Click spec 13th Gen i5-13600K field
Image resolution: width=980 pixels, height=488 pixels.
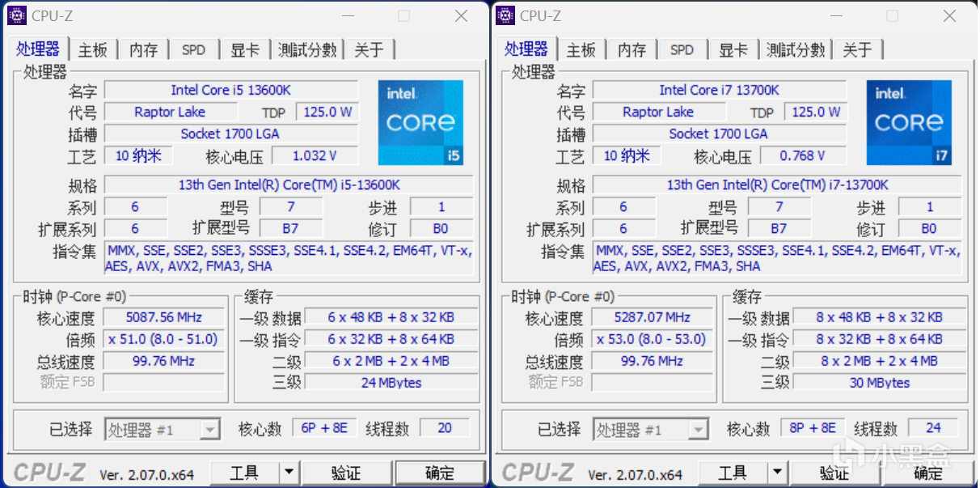pyautogui.click(x=289, y=185)
